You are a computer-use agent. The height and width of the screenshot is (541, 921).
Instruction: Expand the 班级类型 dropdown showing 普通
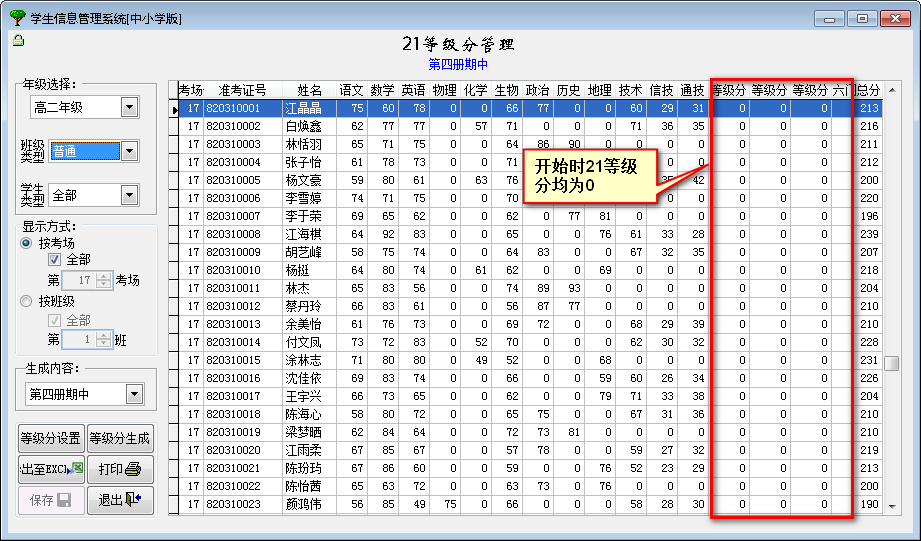(130, 152)
